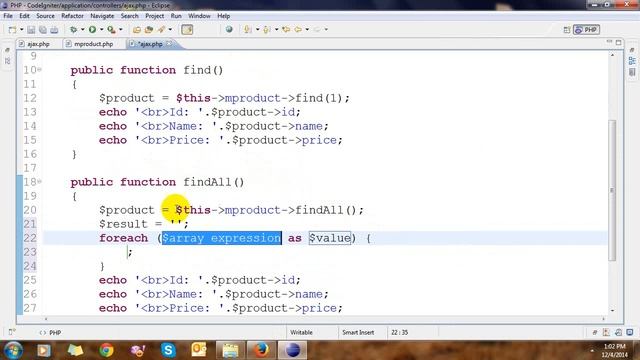Click the Open Type folder icon

pyautogui.click(x=137, y=30)
